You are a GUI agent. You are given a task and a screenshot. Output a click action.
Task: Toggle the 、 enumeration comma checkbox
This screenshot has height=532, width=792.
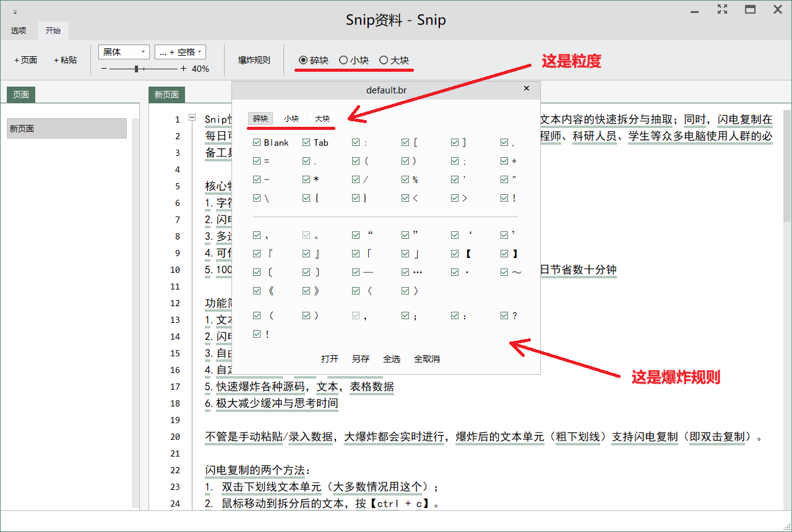[x=257, y=235]
